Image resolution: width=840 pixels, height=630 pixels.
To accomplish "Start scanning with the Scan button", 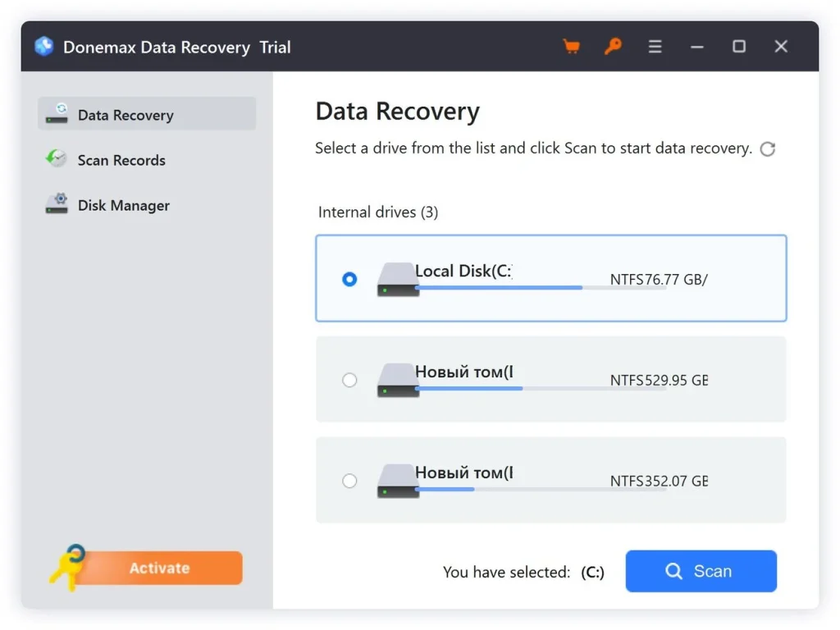I will 701,571.
